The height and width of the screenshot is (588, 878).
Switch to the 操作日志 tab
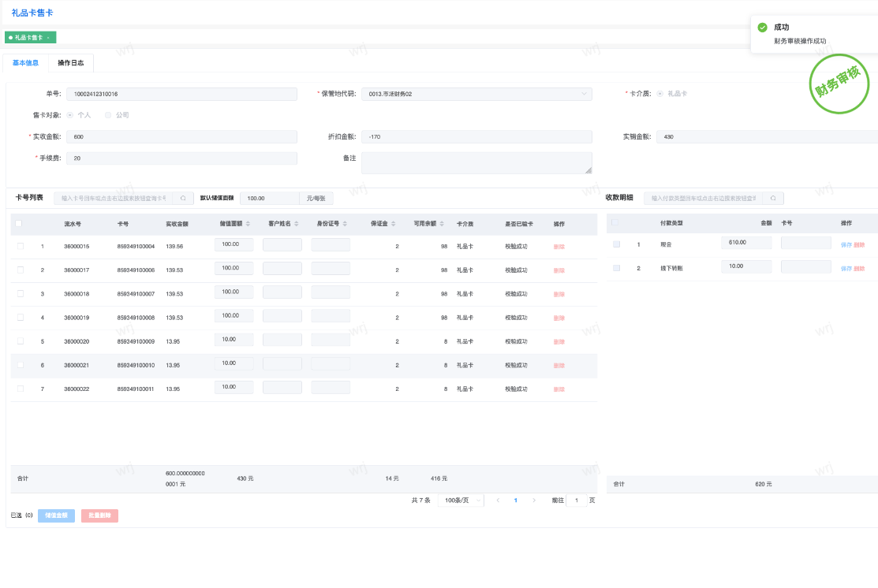pyautogui.click(x=71, y=63)
